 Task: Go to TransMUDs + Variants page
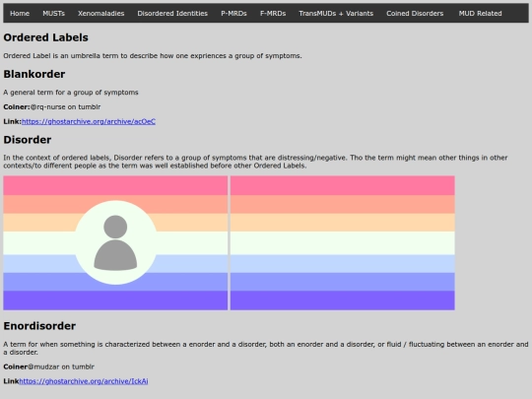click(336, 13)
